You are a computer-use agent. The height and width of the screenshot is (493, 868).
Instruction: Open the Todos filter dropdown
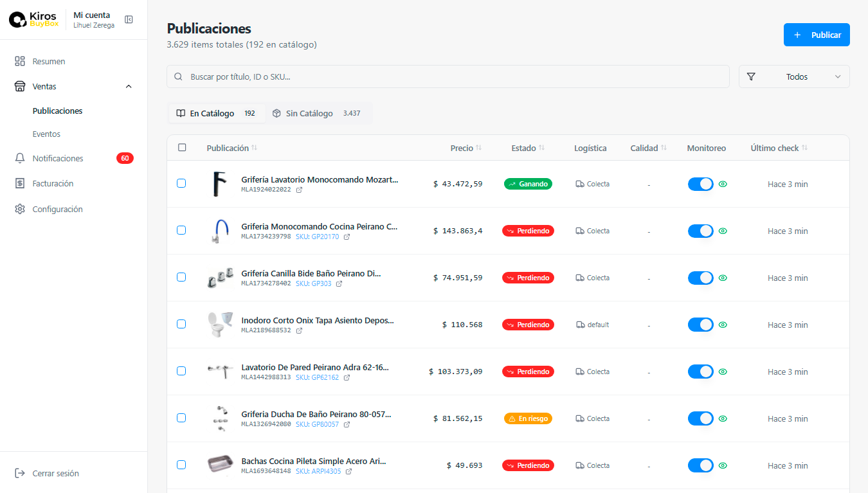(x=794, y=76)
